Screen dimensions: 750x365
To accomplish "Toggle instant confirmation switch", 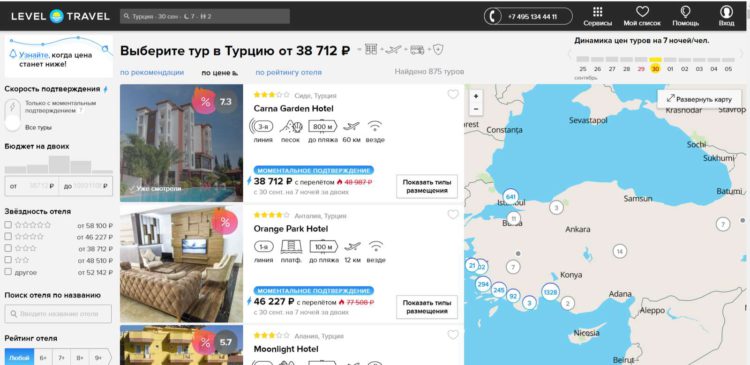I will point(12,115).
